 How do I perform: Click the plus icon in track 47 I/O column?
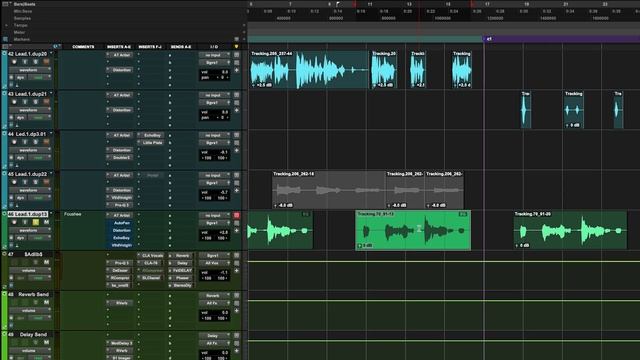(x=236, y=271)
